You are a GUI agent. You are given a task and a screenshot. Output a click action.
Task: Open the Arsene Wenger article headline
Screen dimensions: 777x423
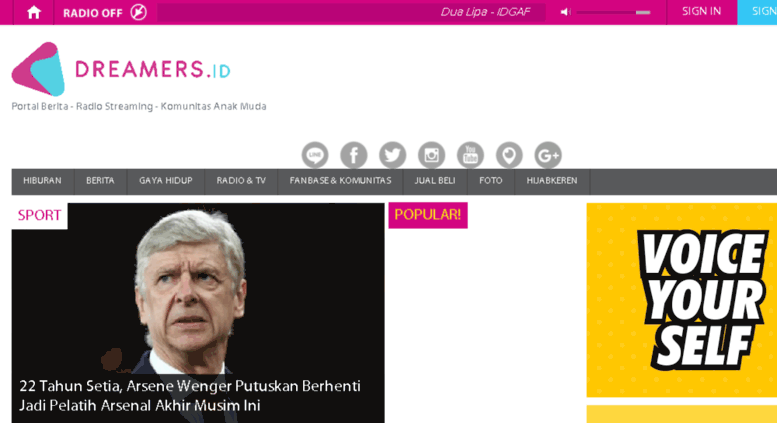(x=190, y=396)
